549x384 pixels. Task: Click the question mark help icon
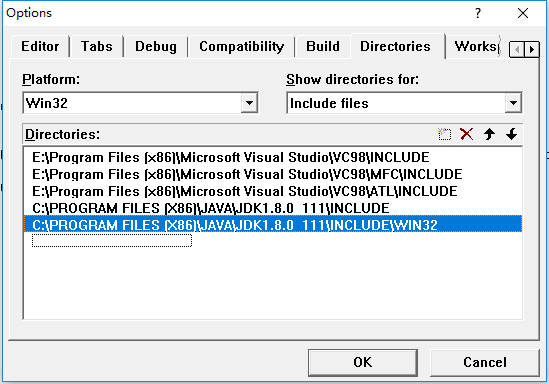point(478,13)
